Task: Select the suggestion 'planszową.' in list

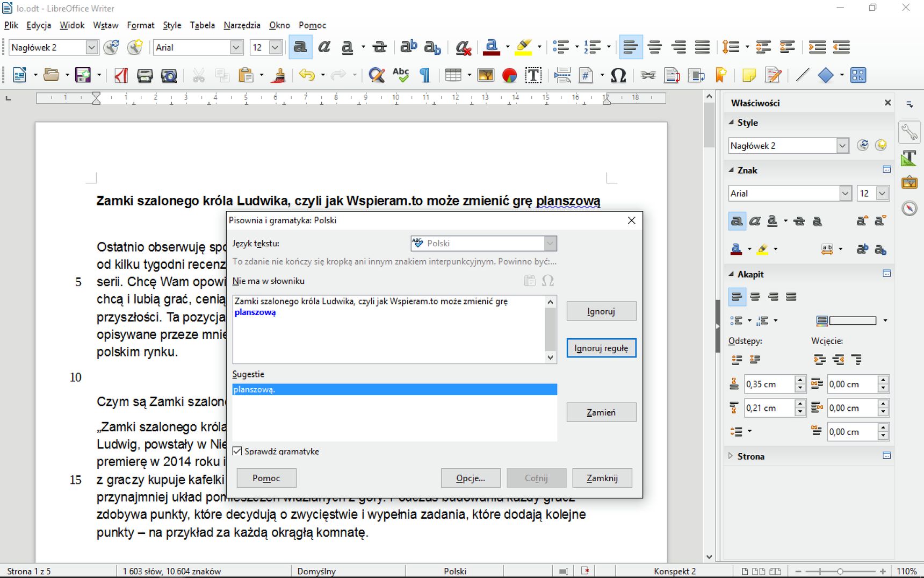Action: click(x=394, y=389)
